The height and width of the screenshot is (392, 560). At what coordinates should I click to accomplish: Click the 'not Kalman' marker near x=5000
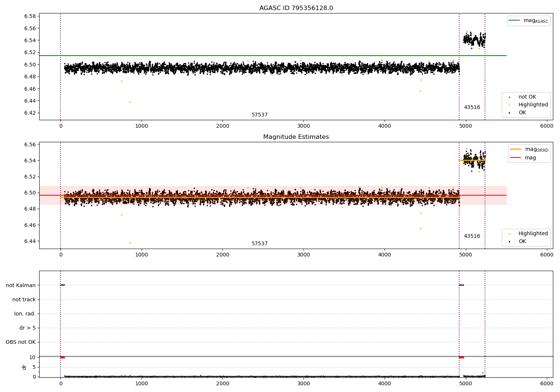pyautogui.click(x=461, y=285)
